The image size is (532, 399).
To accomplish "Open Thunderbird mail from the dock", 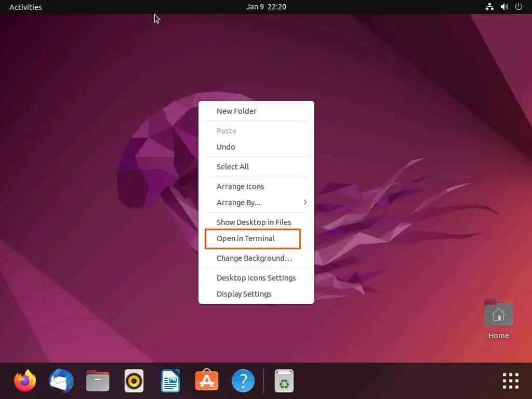I will pos(61,380).
